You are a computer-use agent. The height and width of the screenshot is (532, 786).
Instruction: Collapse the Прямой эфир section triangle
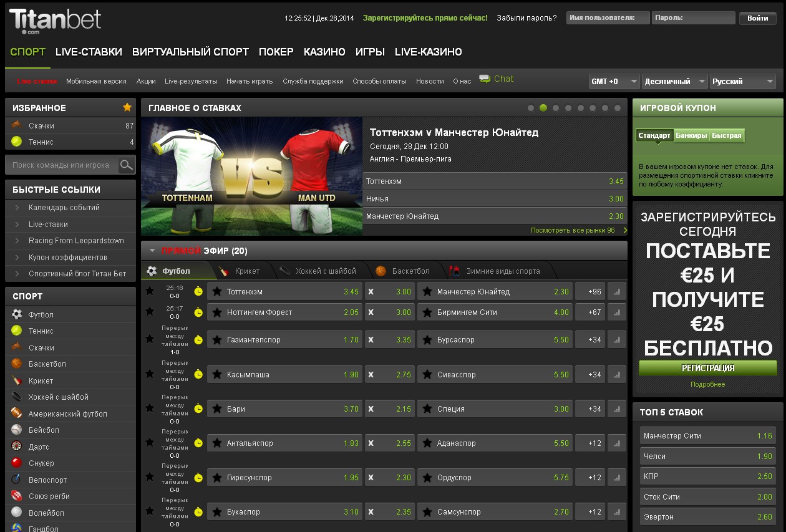pos(152,251)
